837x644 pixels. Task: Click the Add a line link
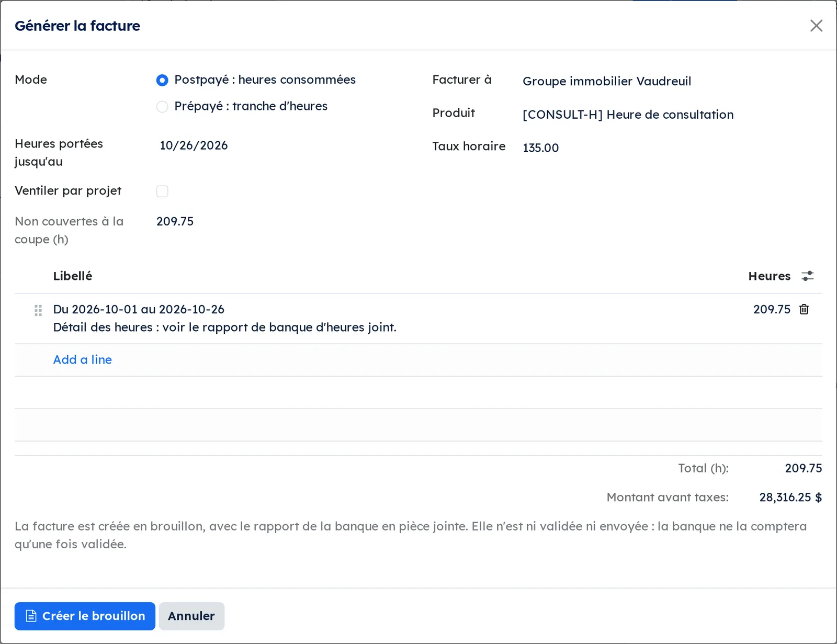[83, 360]
